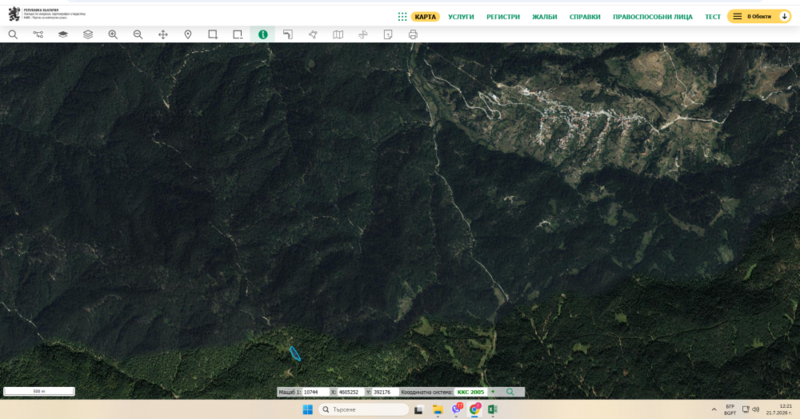
Task: Edit the Y coordinate field 392176
Action: click(x=385, y=392)
